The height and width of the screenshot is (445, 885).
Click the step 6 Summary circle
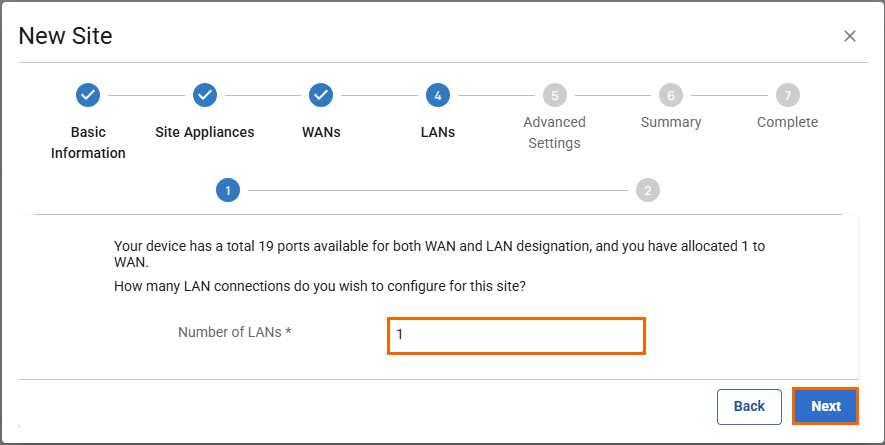click(x=671, y=95)
